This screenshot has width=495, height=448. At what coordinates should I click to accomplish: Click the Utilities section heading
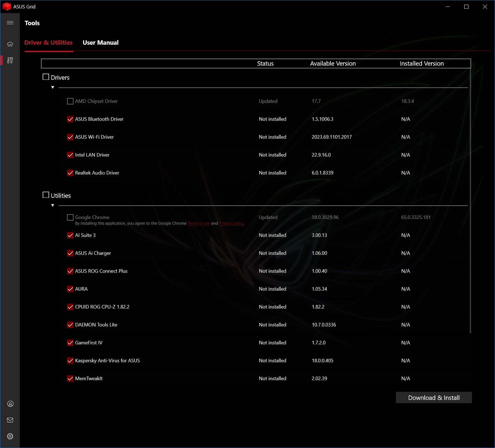(61, 195)
